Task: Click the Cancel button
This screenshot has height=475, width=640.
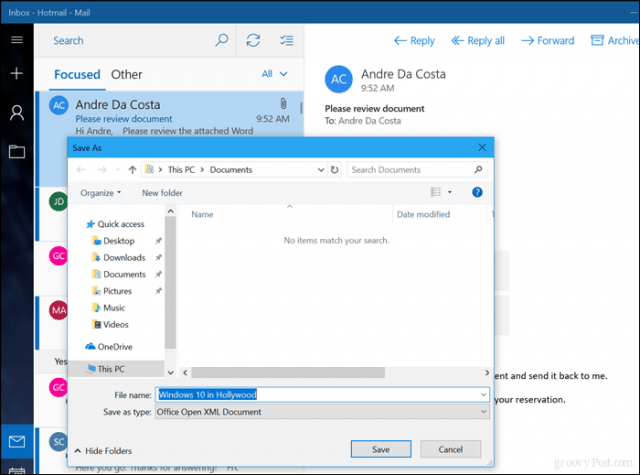Action: pos(451,449)
